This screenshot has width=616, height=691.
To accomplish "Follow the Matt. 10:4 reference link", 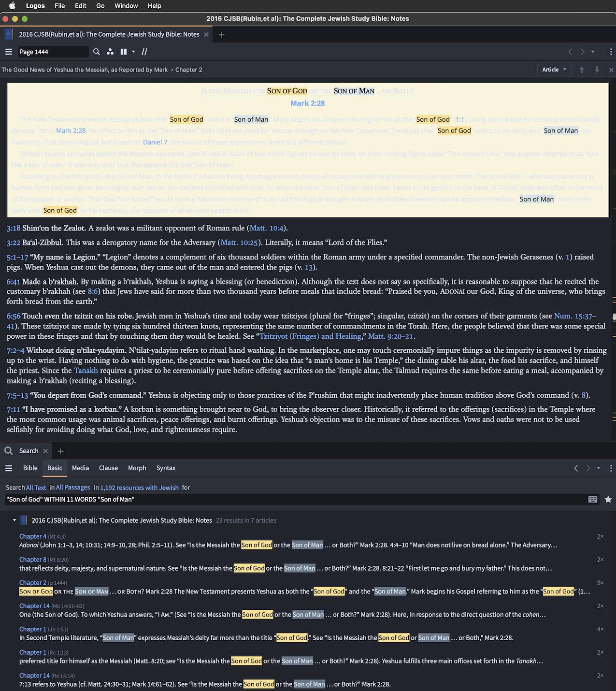I will coord(267,228).
